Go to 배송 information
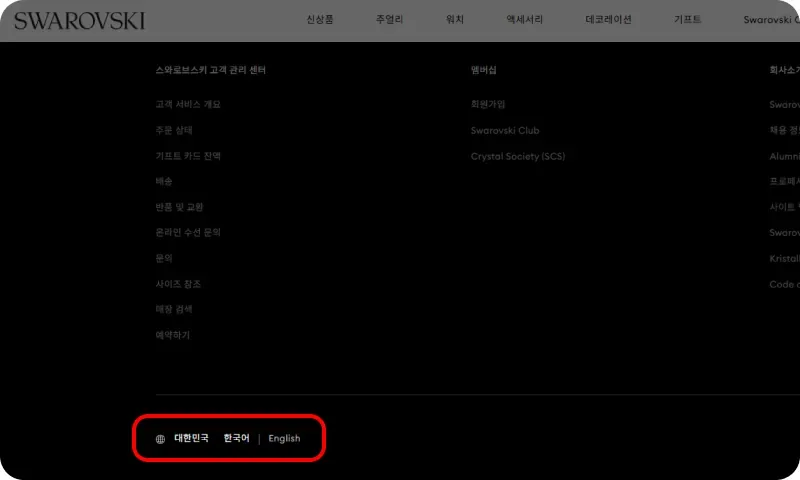This screenshot has height=480, width=800. coord(164,181)
